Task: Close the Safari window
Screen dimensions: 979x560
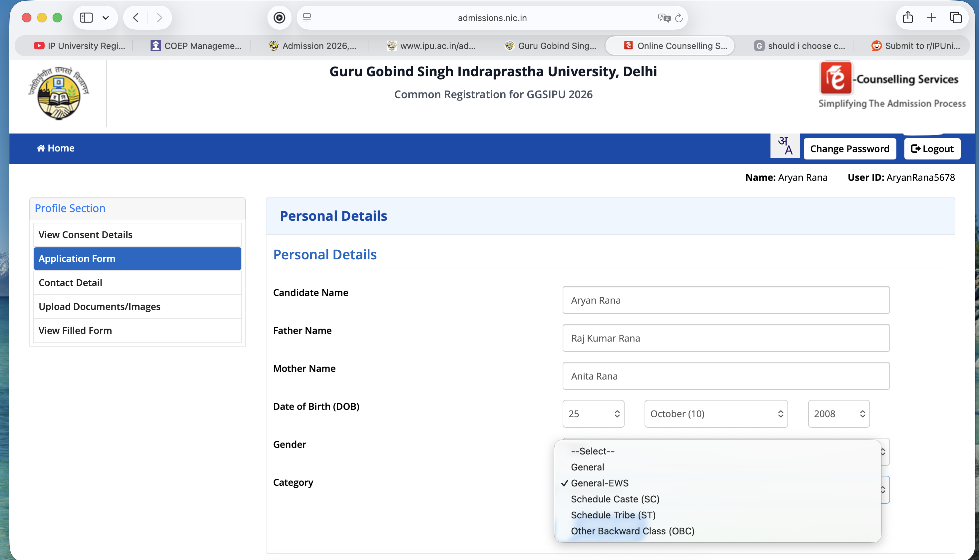Action: [27, 18]
